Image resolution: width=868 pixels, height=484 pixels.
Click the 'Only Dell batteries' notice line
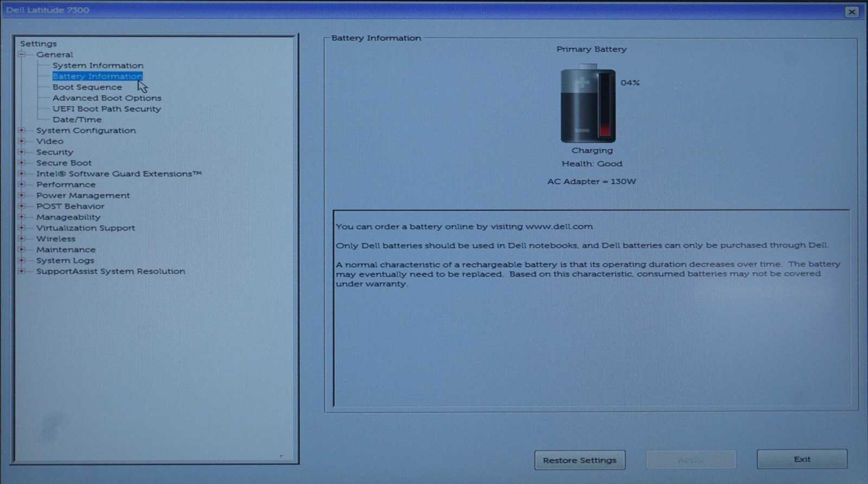(x=582, y=246)
